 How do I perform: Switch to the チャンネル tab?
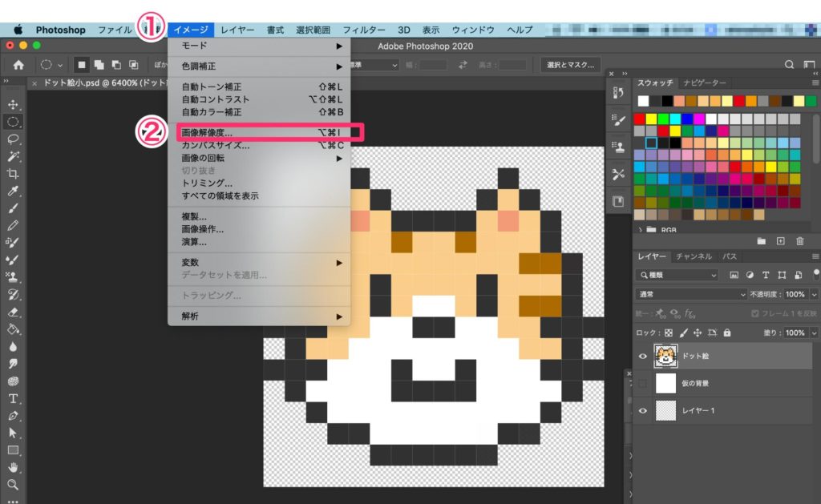coord(694,256)
